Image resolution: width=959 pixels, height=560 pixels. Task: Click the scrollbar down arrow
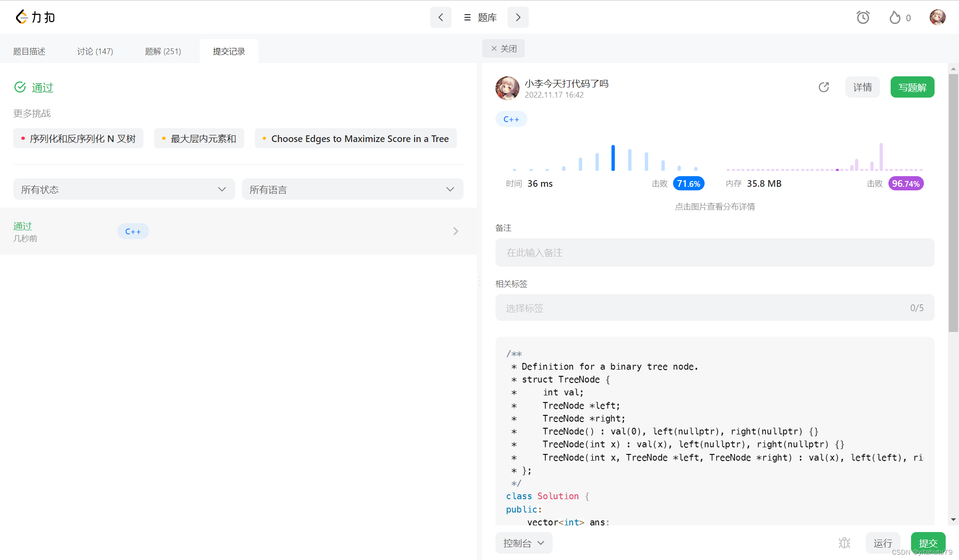coord(953,519)
